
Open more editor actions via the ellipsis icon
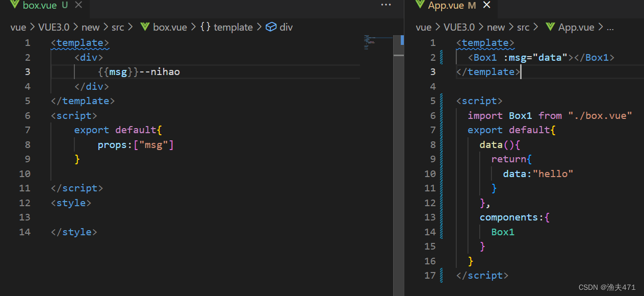tap(385, 5)
